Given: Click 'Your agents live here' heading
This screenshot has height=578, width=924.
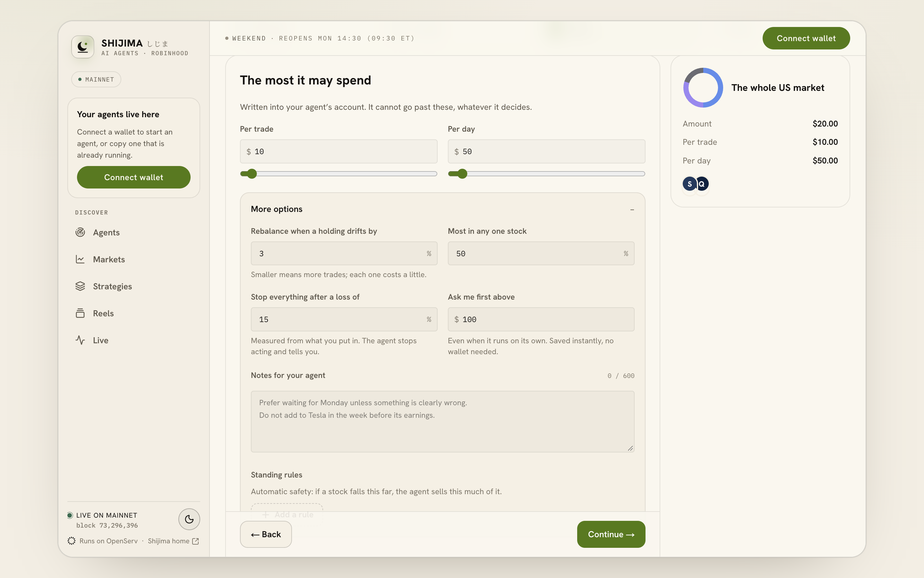Looking at the screenshot, I should click(x=118, y=114).
